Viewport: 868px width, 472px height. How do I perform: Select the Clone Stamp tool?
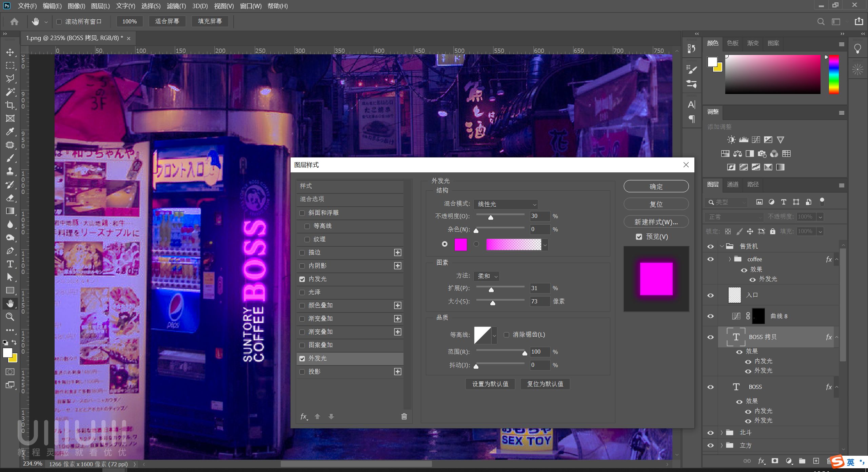point(10,171)
